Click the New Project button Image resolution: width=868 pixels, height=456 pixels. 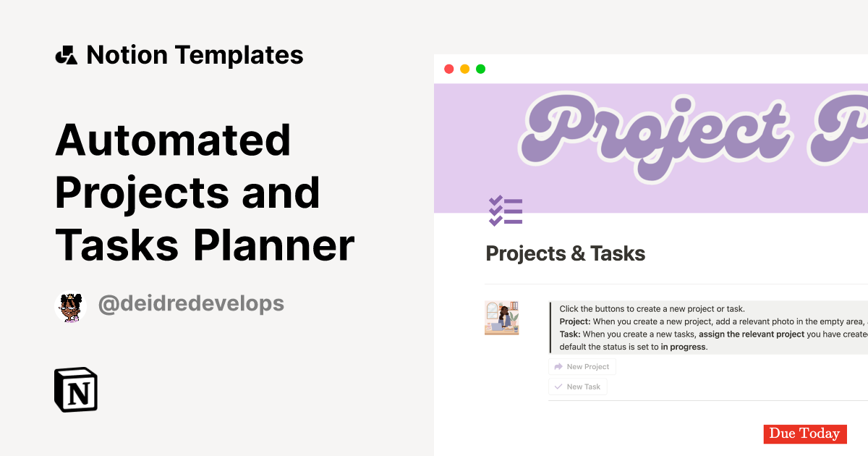point(582,366)
